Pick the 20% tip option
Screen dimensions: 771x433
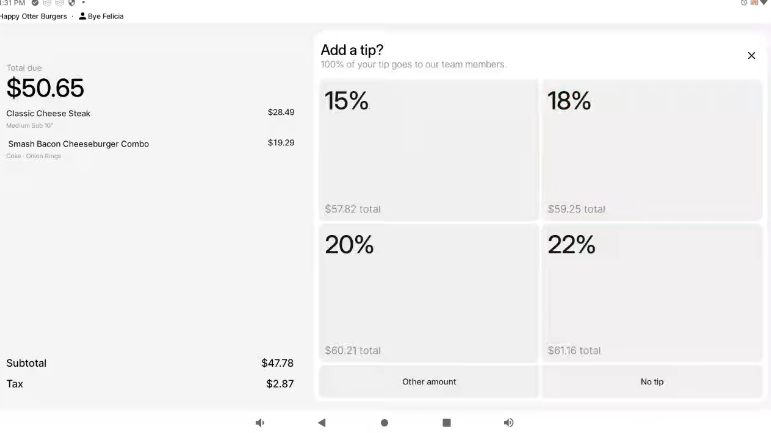click(428, 292)
